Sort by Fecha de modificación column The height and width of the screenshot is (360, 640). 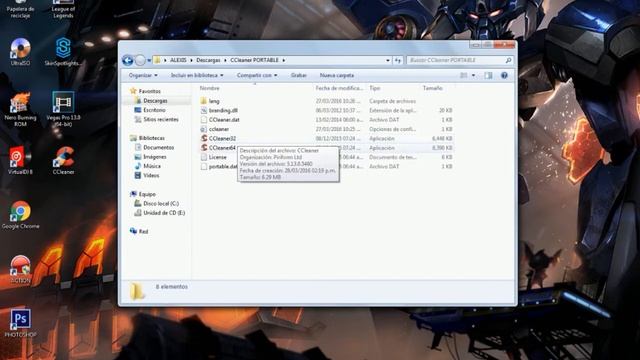339,88
